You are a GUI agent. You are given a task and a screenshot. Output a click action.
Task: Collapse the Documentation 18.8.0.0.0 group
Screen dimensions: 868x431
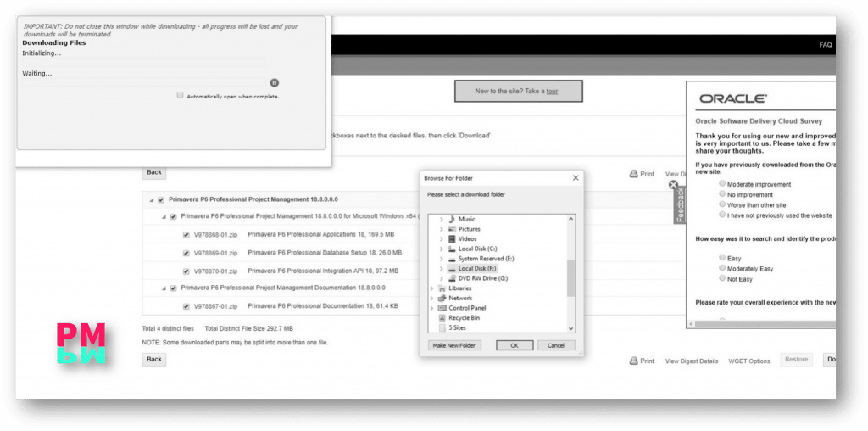click(164, 288)
